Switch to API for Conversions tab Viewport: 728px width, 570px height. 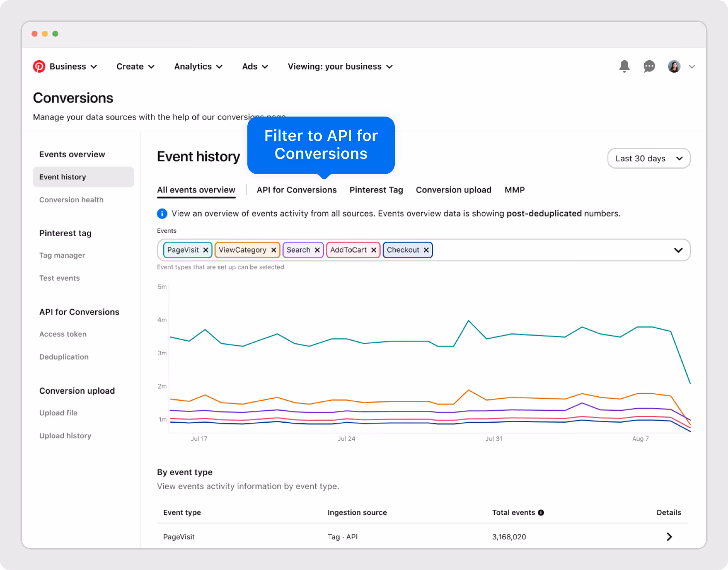coord(296,190)
